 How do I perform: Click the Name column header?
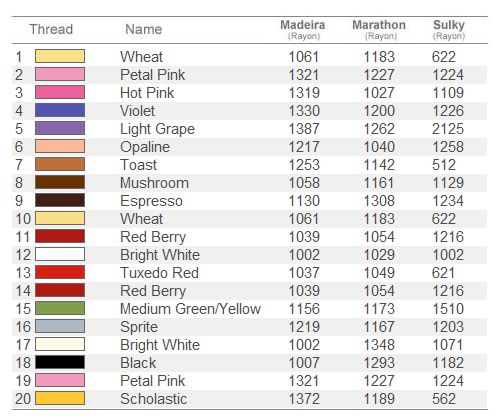point(144,29)
